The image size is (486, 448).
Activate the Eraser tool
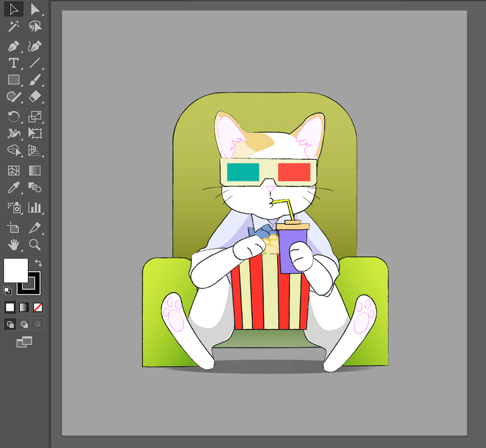pos(35,97)
